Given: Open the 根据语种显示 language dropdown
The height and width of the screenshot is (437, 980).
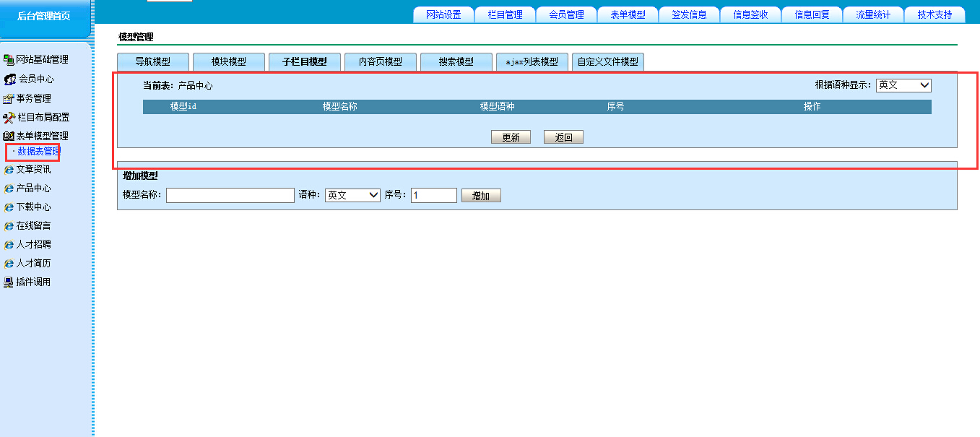Looking at the screenshot, I should 903,85.
